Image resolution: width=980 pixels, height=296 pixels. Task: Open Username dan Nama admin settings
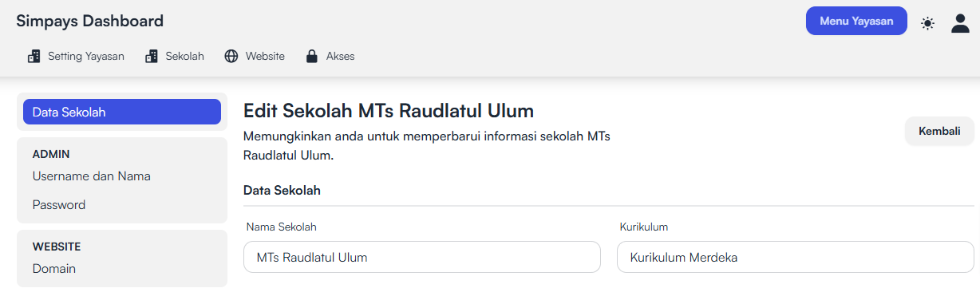92,176
